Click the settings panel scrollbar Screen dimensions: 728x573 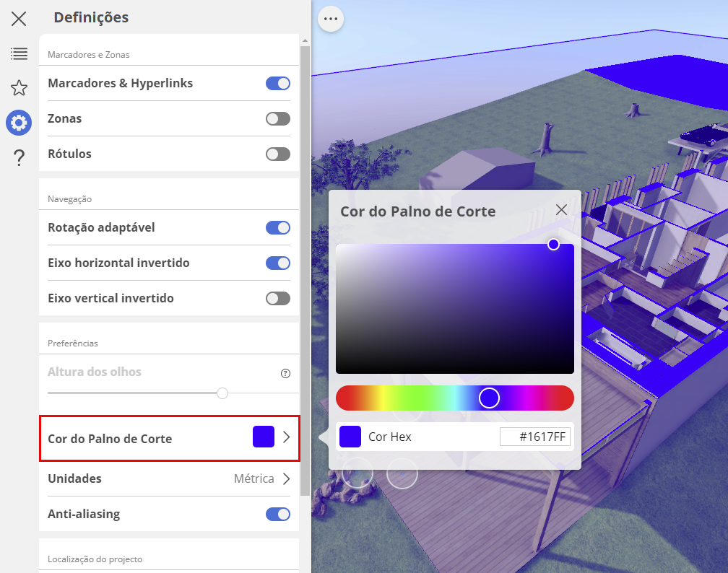point(305,271)
